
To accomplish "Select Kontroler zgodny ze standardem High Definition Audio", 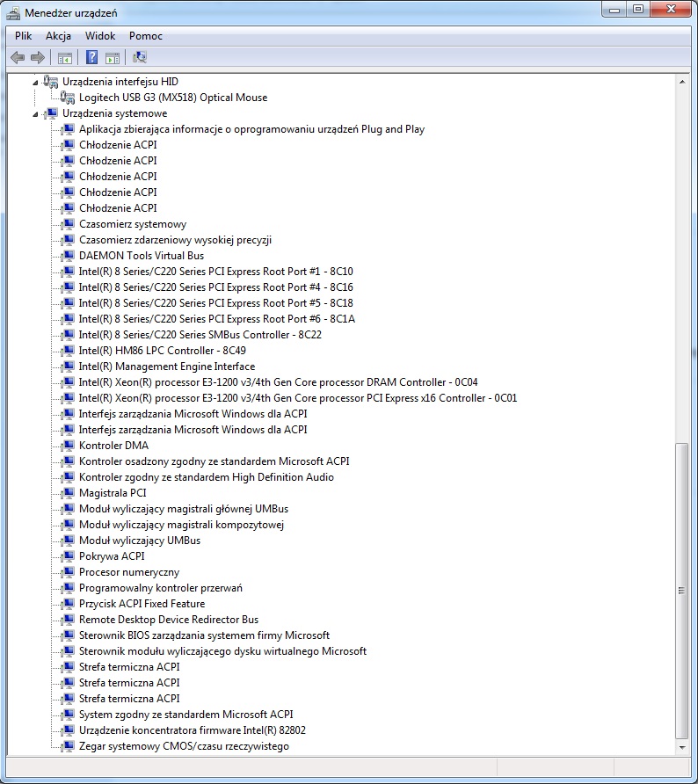I will (206, 477).
